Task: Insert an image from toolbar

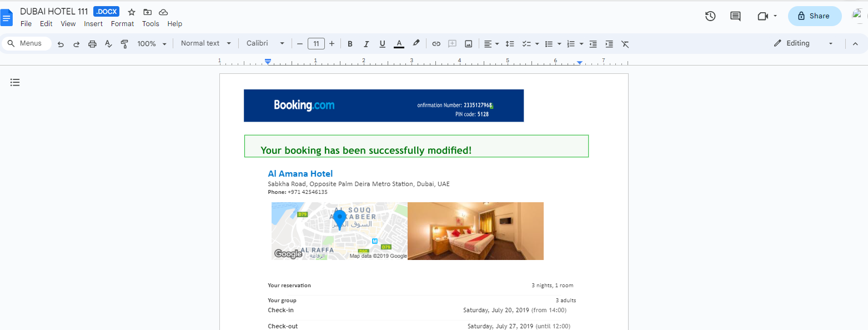Action: [469, 44]
